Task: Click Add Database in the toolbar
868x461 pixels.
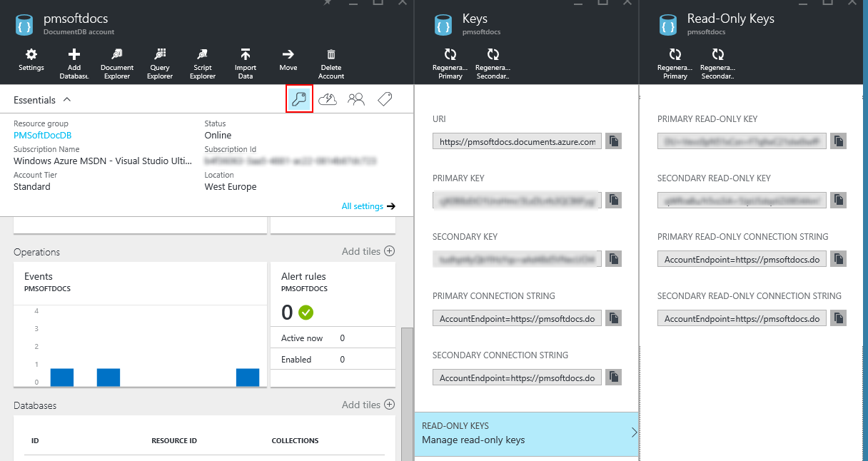Action: pyautogui.click(x=74, y=60)
